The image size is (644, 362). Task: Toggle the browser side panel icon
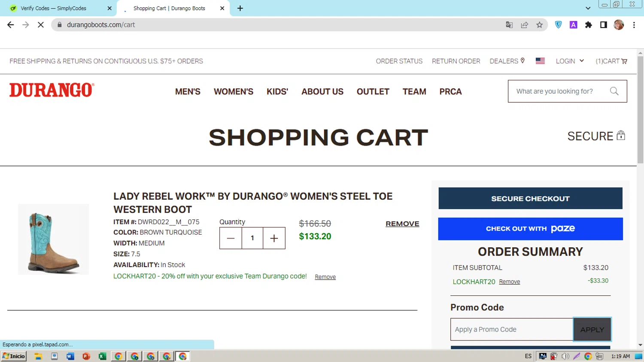[603, 25]
